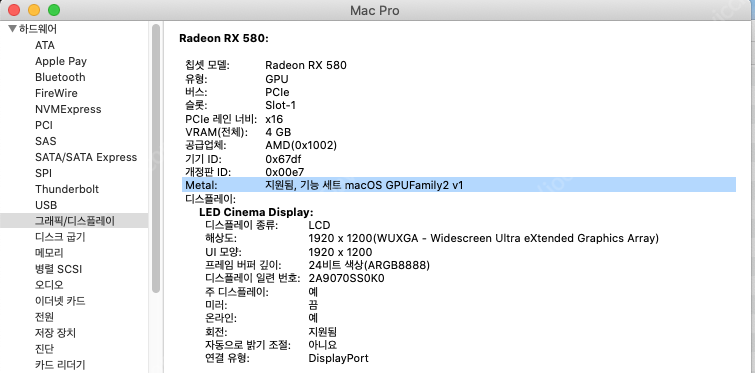This screenshot has height=373, width=755.
Task: Select USB in the sidebar
Action: (x=46, y=205)
